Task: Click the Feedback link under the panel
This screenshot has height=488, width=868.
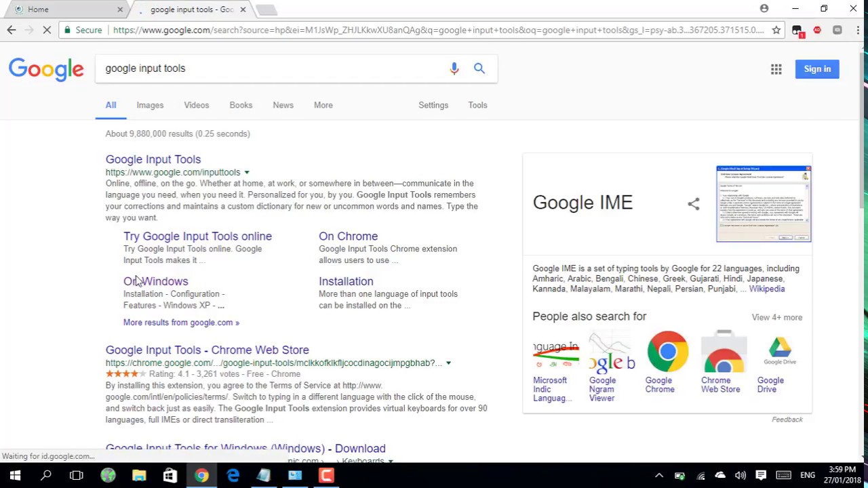Action: tap(787, 420)
